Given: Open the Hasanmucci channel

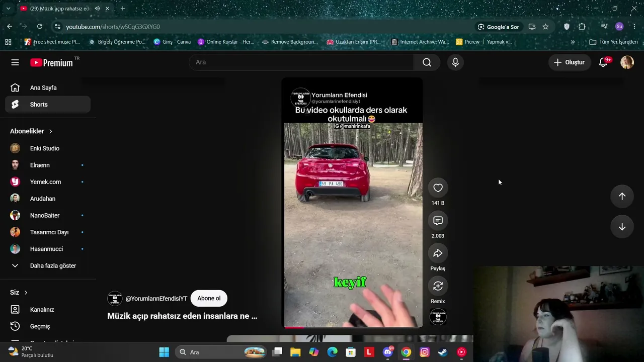Looking at the screenshot, I should click(48, 249).
